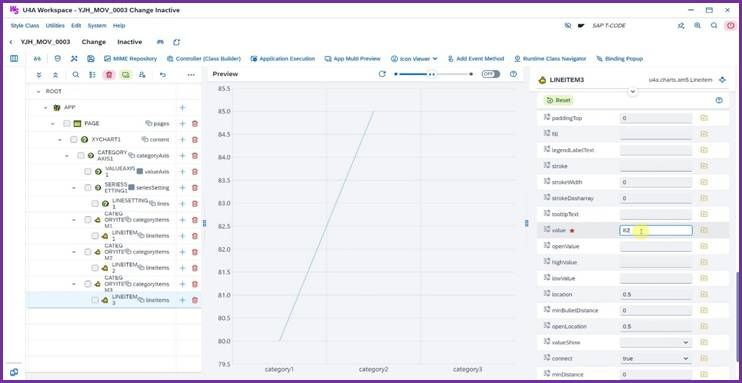
Task: Click the add plus icon for PAGE row
Action: 182,124
